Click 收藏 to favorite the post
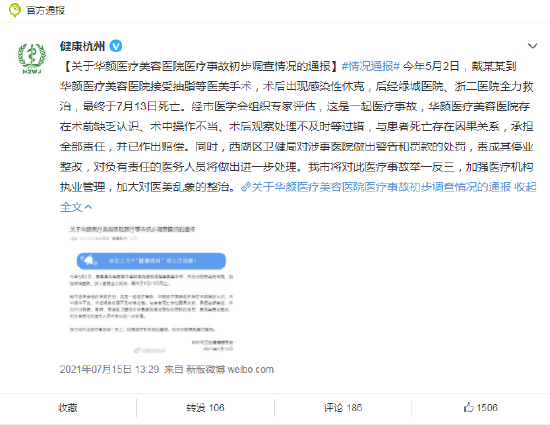Screen dimensions: 550x425 [x=68, y=407]
